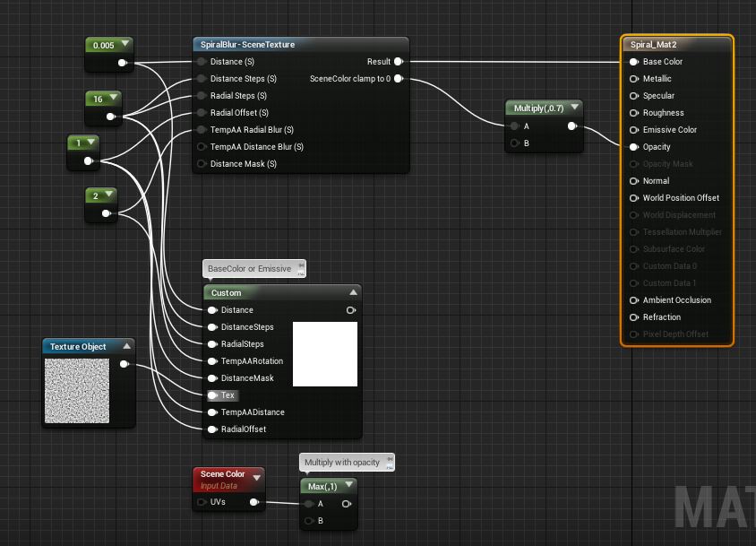Expand the 0.005 constant node dropdown arrow
Viewport: 756px width, 546px height.
pos(125,44)
